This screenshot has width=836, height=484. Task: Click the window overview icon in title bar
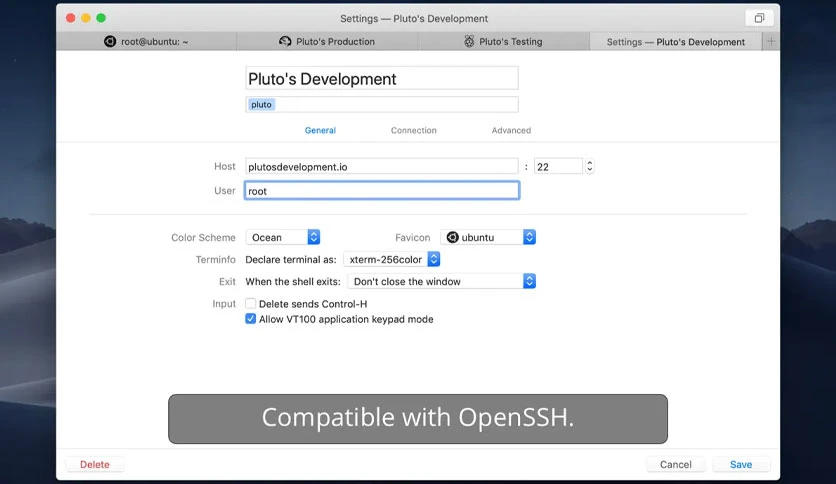coord(759,18)
